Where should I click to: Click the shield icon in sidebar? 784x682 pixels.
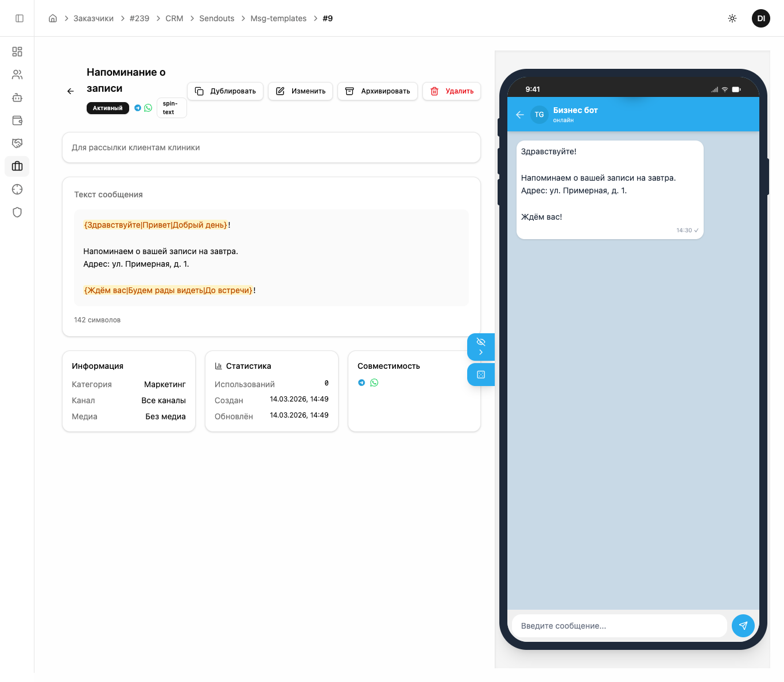tap(17, 212)
